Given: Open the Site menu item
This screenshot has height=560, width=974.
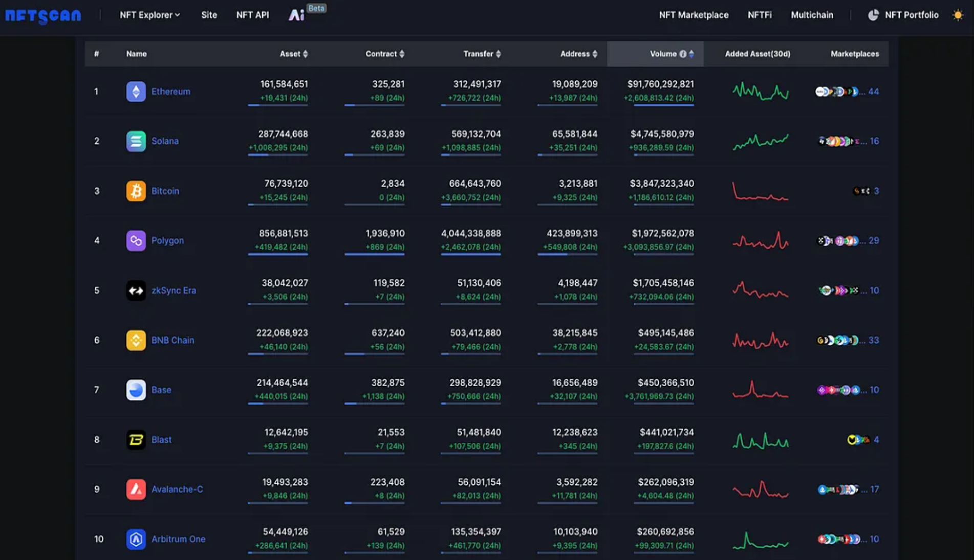Looking at the screenshot, I should [209, 15].
